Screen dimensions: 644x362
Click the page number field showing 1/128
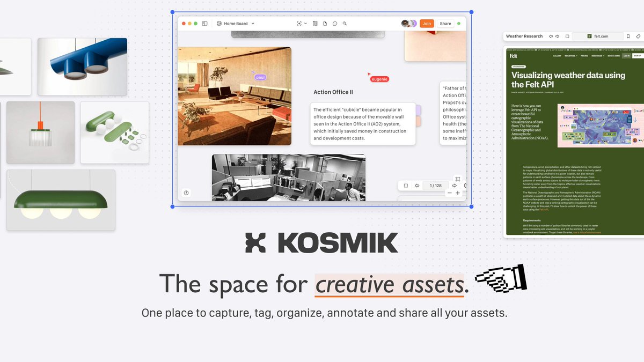pyautogui.click(x=435, y=186)
